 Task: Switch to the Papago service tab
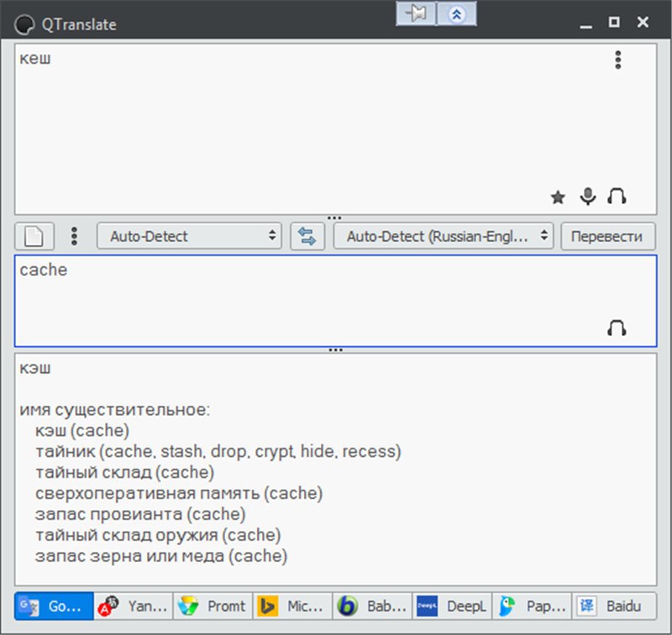[x=532, y=606]
